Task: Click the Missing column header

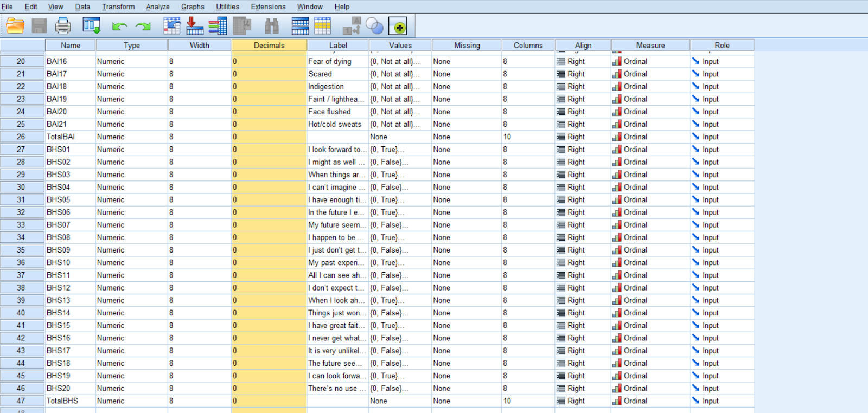Action: pos(467,45)
